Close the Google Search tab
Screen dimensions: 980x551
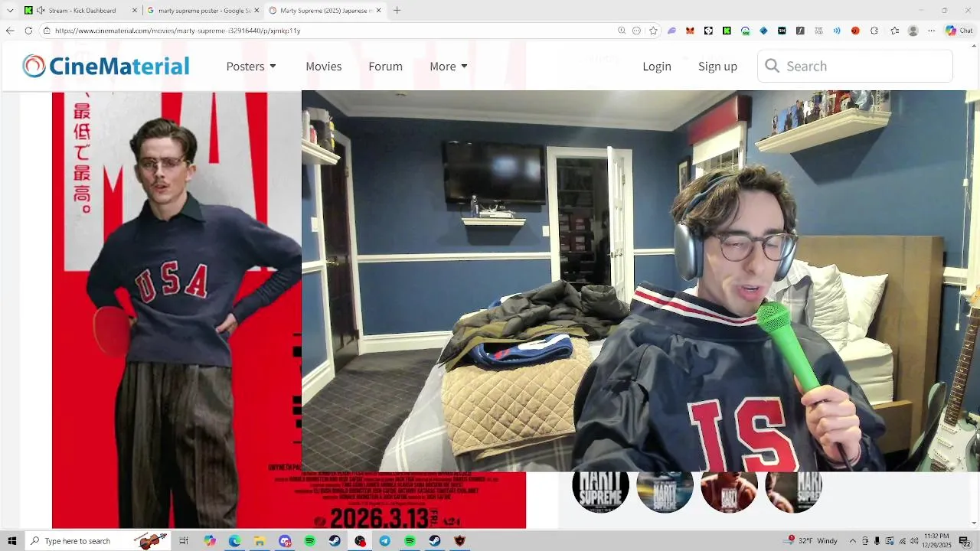(256, 11)
